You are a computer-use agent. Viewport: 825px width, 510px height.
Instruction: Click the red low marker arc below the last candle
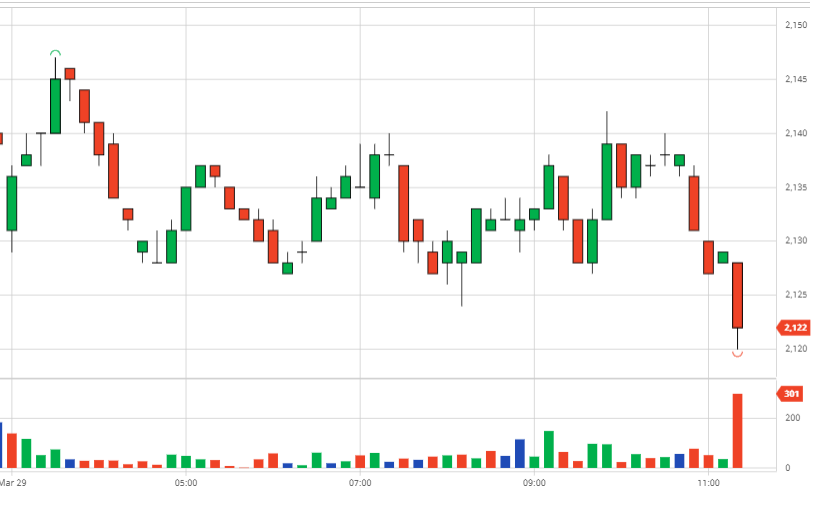point(738,355)
